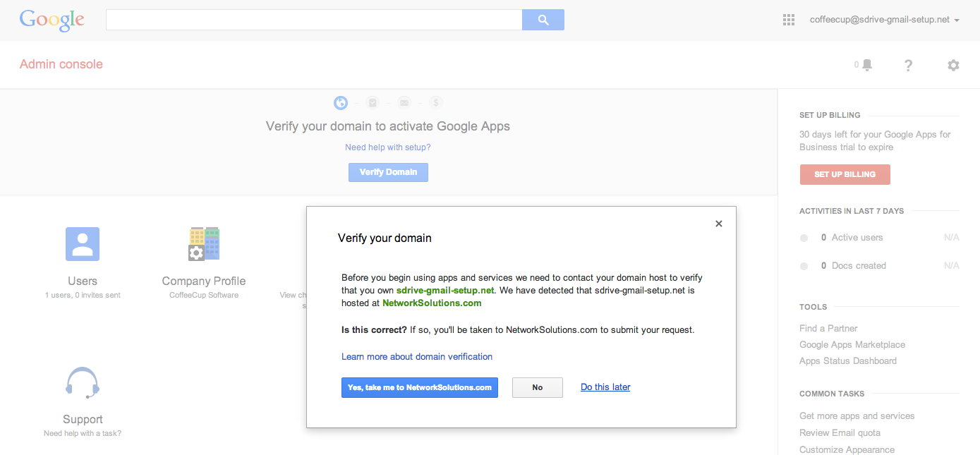Click the green NetworkSolutions.com host name
The height and width of the screenshot is (455, 980).
point(432,303)
